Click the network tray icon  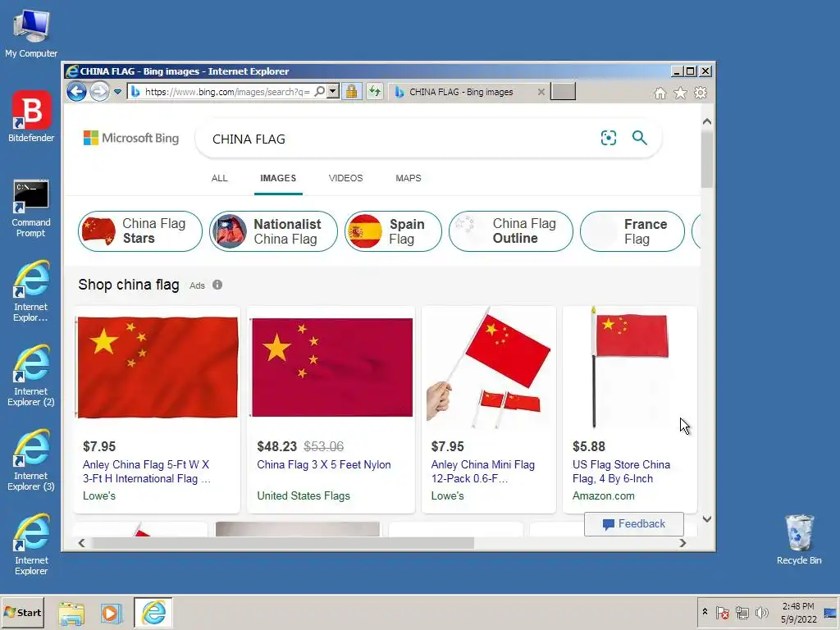[x=742, y=612]
